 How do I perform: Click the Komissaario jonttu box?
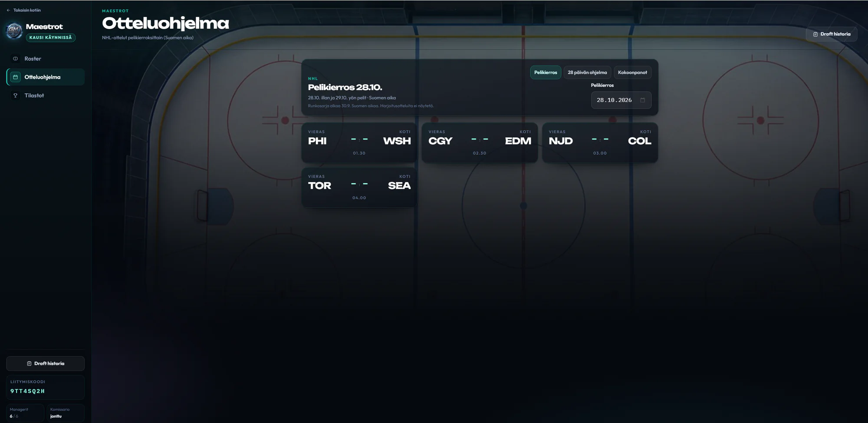point(66,413)
